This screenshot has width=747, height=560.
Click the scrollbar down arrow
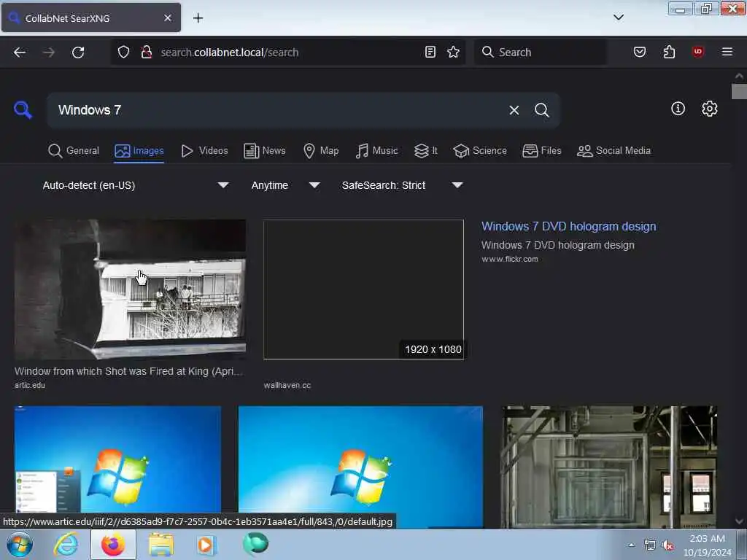tap(739, 521)
